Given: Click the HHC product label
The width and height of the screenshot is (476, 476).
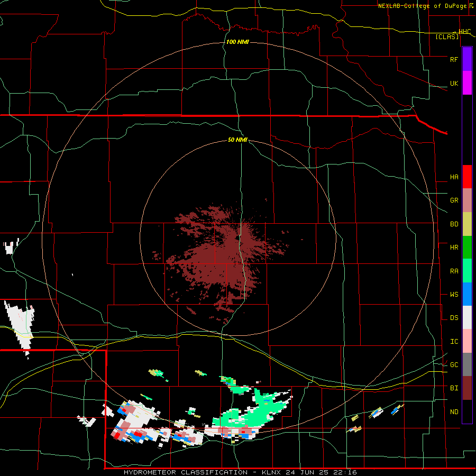Looking at the screenshot, I should coord(464,32).
